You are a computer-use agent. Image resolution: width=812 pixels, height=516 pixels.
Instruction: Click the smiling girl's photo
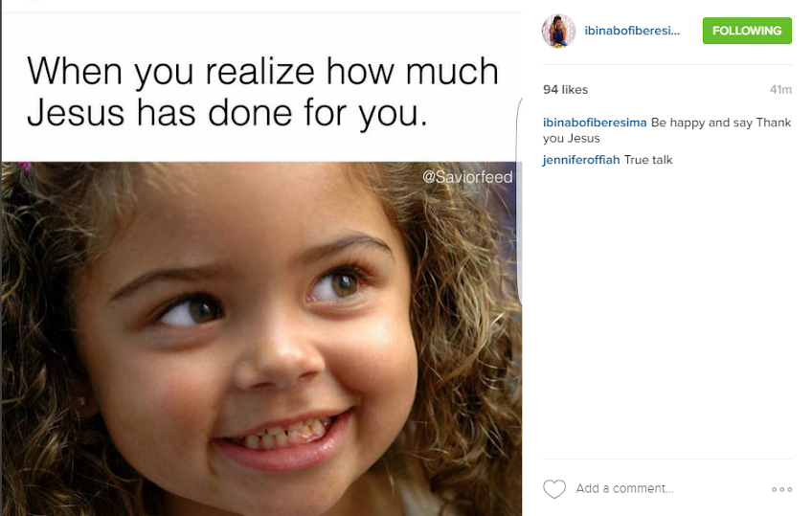[261, 339]
